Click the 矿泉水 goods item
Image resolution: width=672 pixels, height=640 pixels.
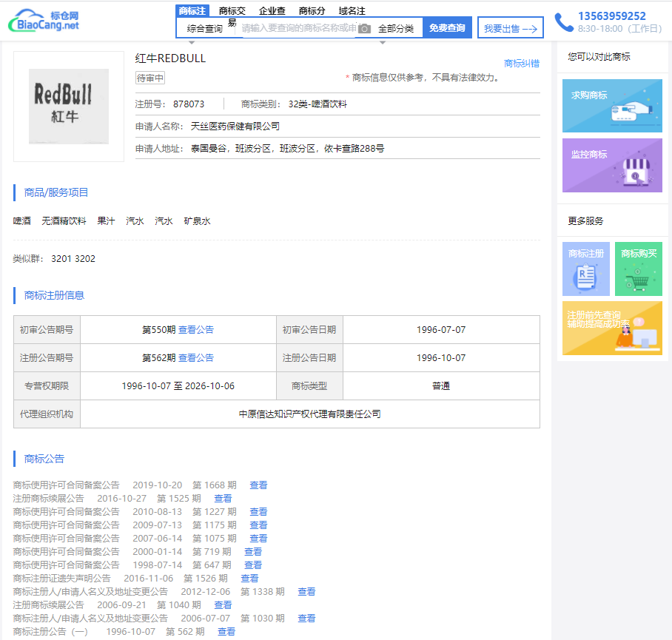tap(197, 221)
